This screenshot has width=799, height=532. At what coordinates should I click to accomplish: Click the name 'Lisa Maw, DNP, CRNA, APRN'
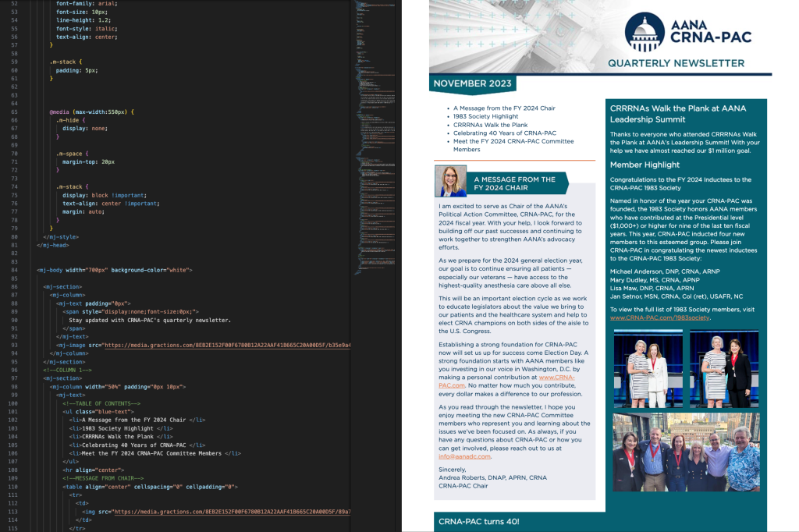pos(652,288)
